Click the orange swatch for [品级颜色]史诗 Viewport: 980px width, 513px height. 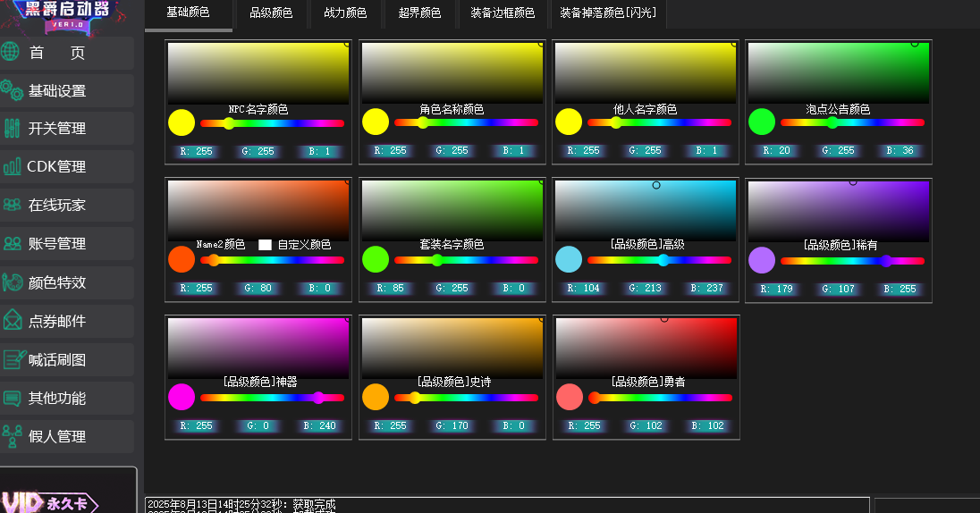click(x=376, y=397)
